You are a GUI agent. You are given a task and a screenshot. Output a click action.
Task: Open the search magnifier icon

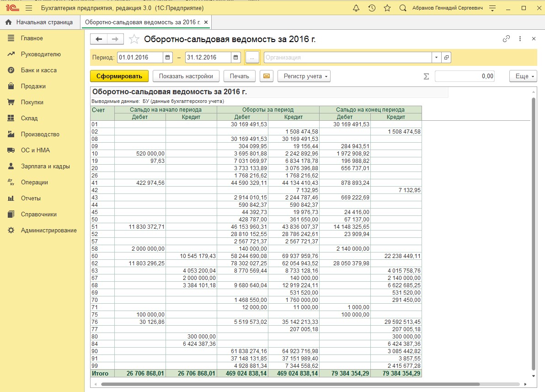tap(403, 8)
